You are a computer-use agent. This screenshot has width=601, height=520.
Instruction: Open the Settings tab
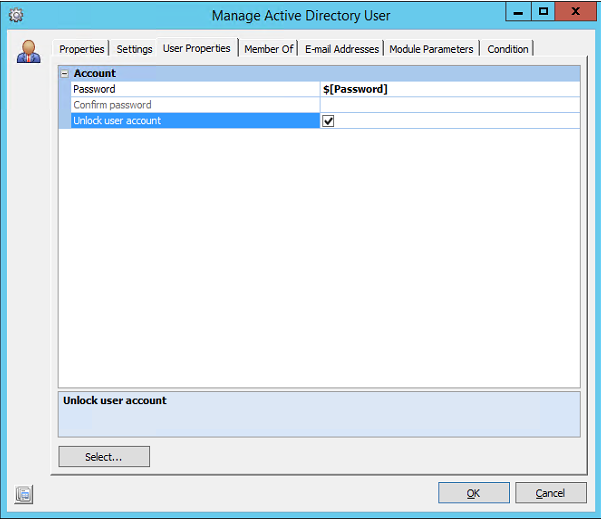(134, 49)
